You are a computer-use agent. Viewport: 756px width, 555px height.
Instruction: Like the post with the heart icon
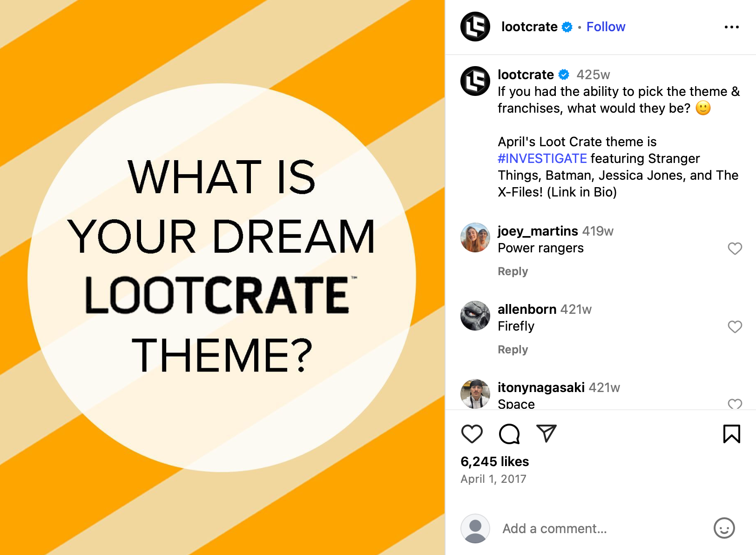tap(472, 433)
